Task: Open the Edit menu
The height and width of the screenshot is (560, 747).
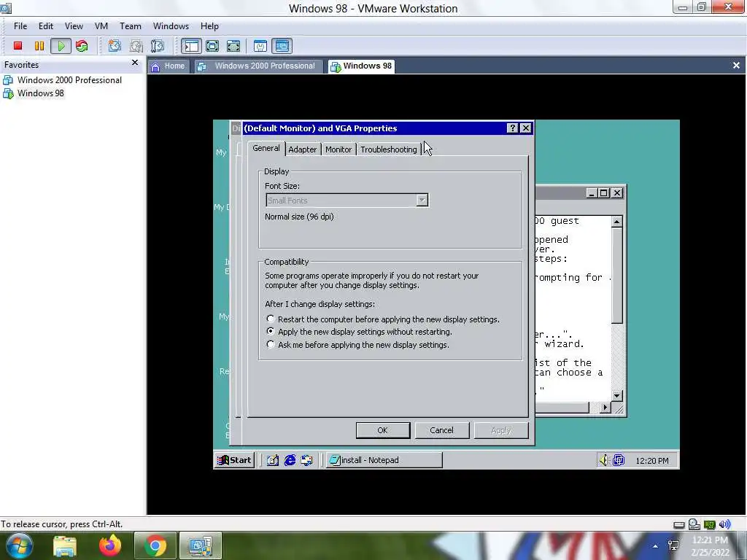Action: tap(46, 26)
